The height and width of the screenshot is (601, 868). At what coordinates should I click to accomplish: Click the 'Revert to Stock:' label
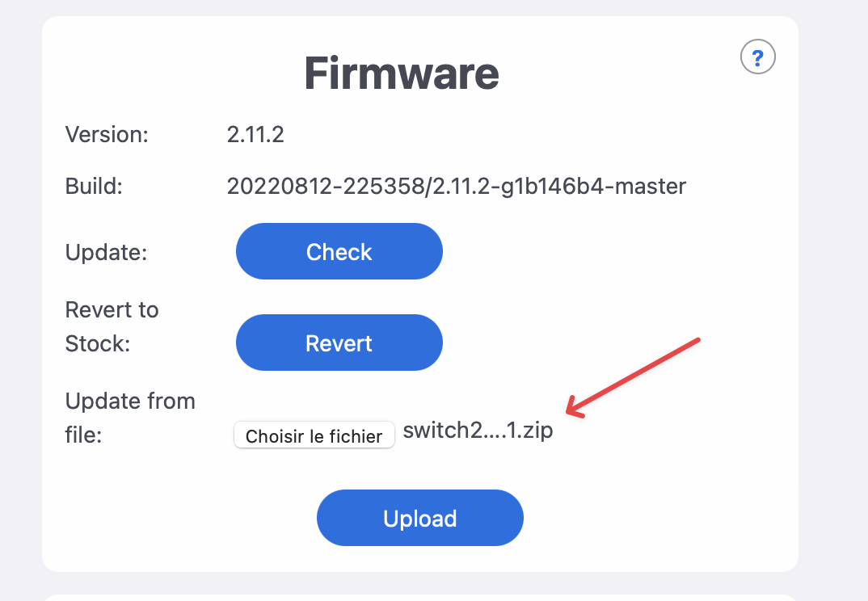coord(112,326)
